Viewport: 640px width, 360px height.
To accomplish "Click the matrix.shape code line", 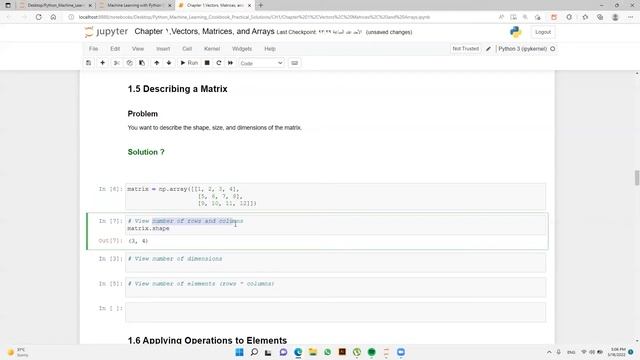I will [149, 228].
